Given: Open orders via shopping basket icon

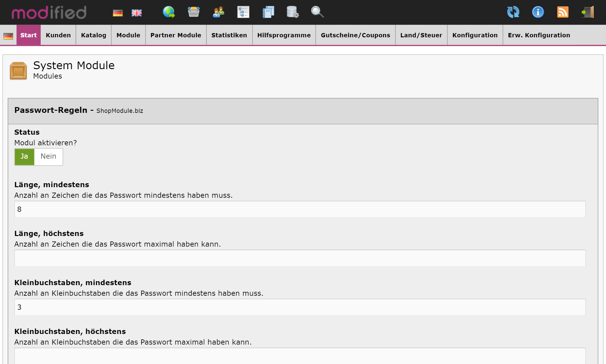Looking at the screenshot, I should click(193, 12).
